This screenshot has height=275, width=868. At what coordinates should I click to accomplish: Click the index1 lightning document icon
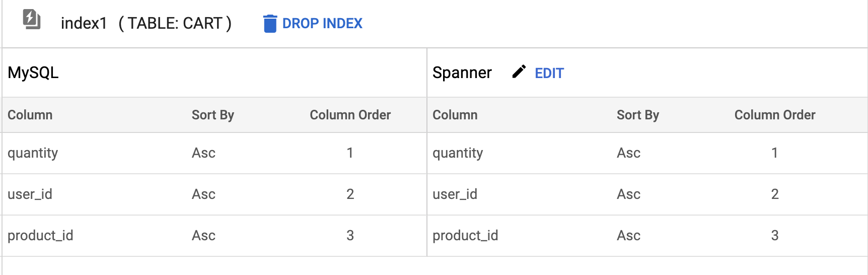point(32,20)
